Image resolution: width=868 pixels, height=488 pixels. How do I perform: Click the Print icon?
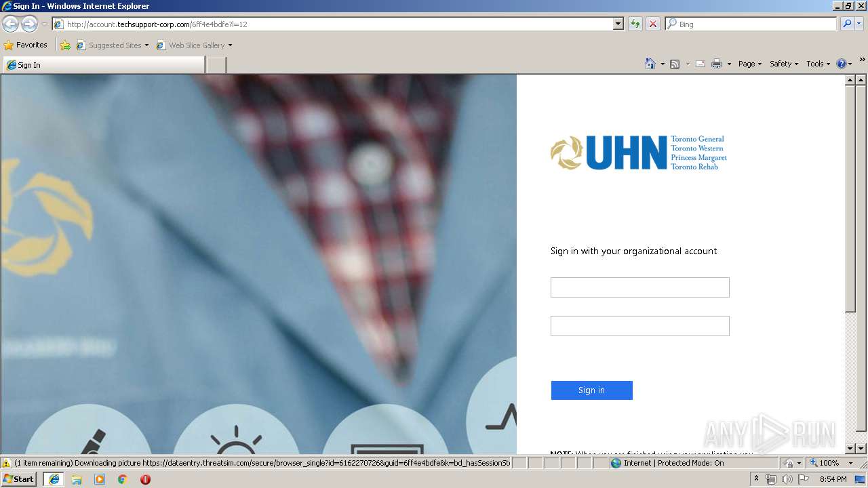717,64
